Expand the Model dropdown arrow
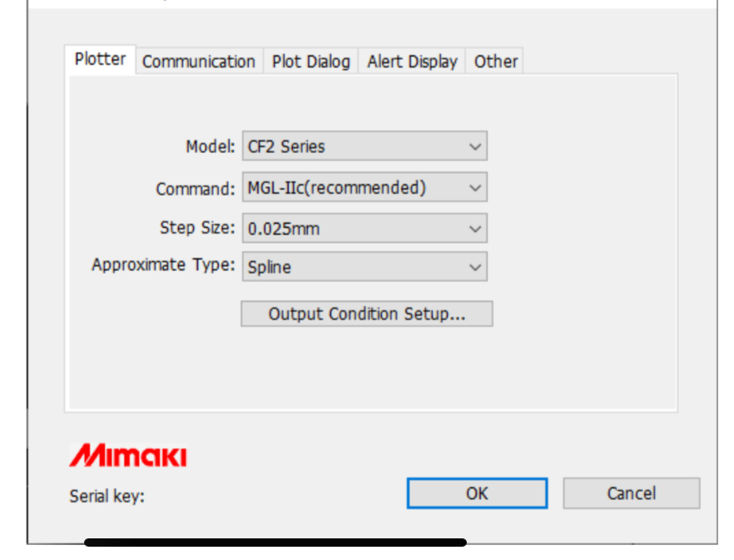The image size is (734, 560). pos(474,146)
